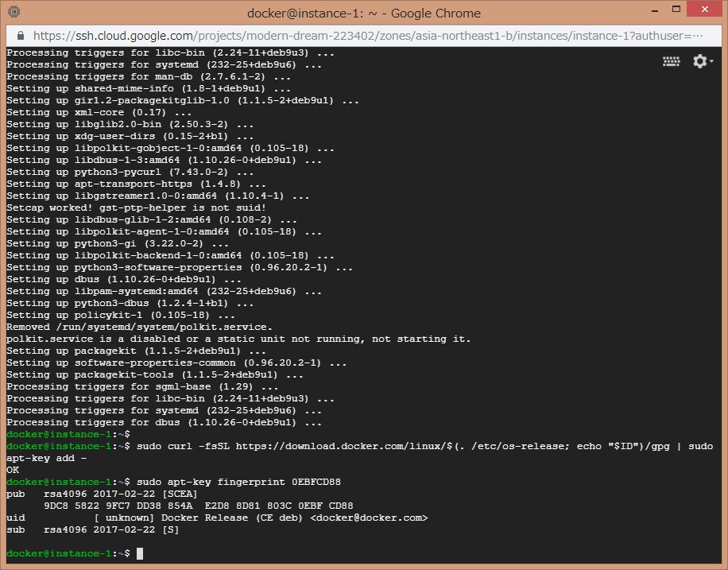The width and height of the screenshot is (728, 570).
Task: Click 'Setting up policykit-1 (0.105-18)' line
Action: tap(121, 315)
